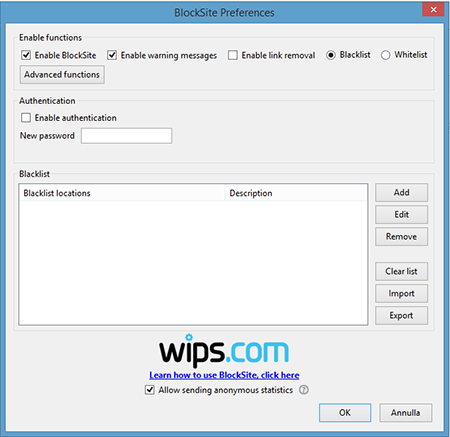
Task: Open Learn how to use BlockSite link
Action: (224, 375)
